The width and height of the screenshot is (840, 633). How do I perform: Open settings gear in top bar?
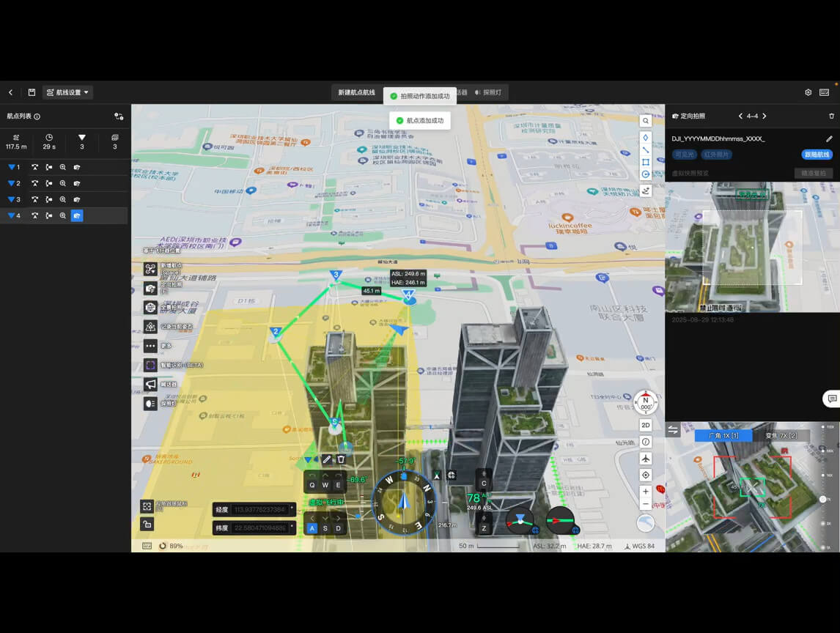coord(808,92)
